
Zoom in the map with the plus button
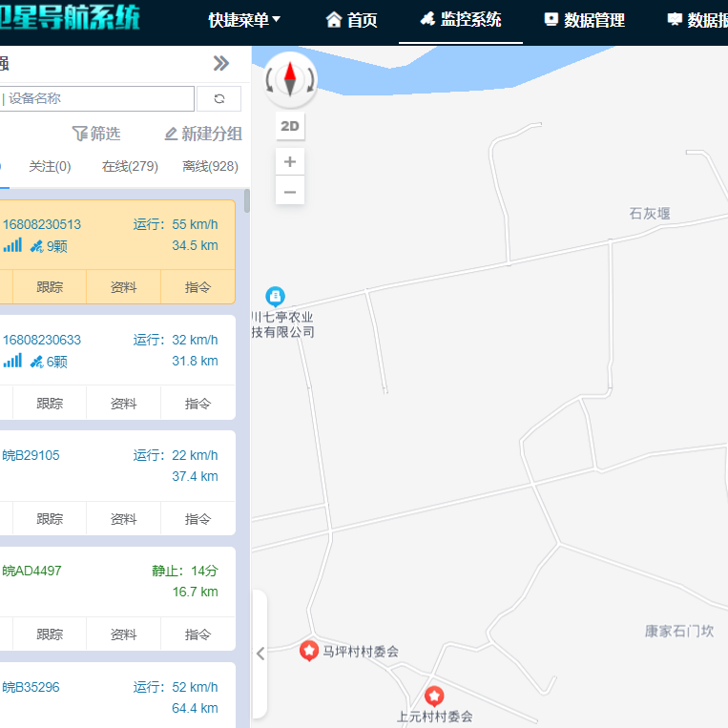pos(290,161)
